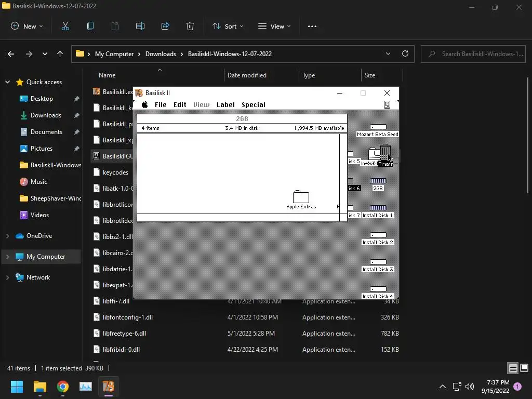
Task: Click the Share icon in Explorer toolbar
Action: pos(165,26)
